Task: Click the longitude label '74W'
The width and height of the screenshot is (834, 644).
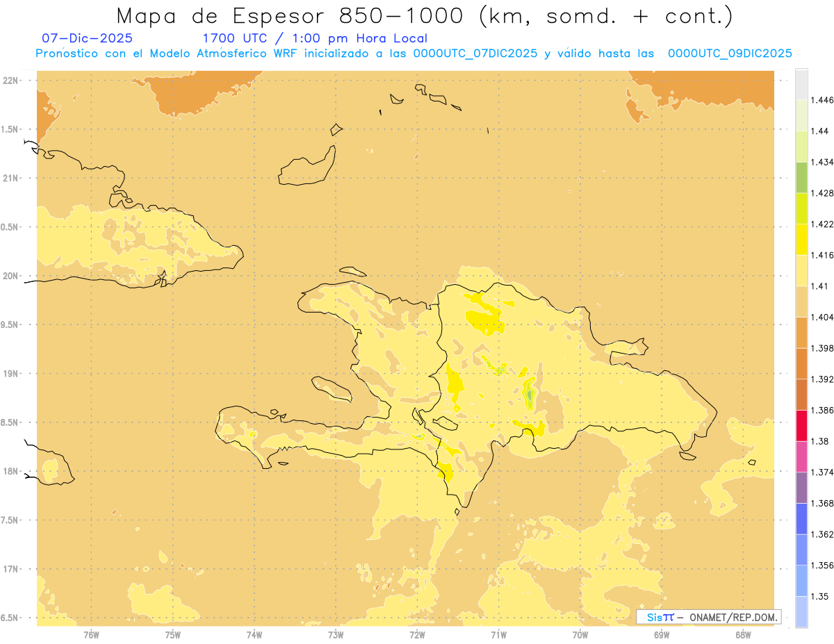Action: pyautogui.click(x=254, y=635)
